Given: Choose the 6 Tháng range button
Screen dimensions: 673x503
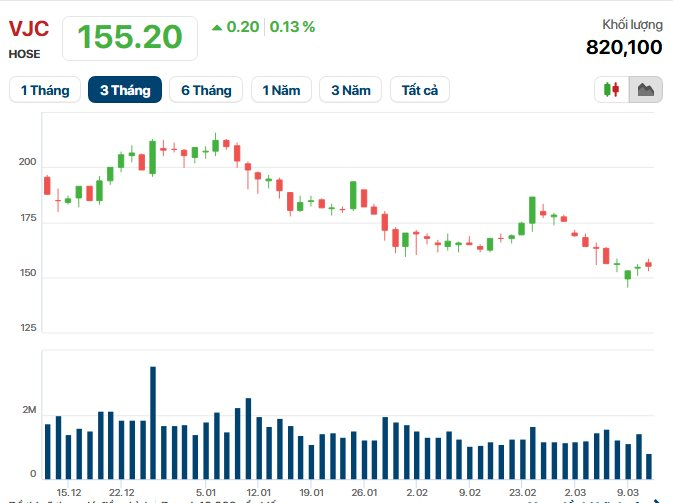Looking at the screenshot, I should coord(206,90).
